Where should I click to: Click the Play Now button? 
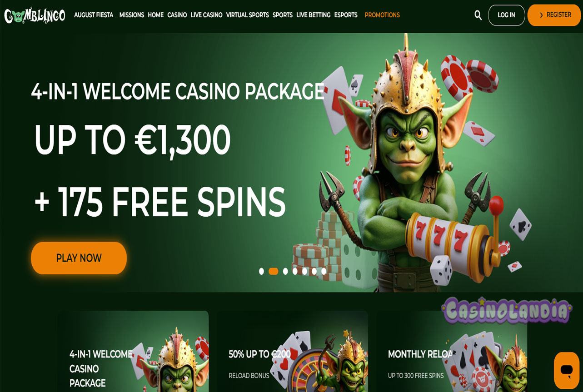tap(79, 258)
